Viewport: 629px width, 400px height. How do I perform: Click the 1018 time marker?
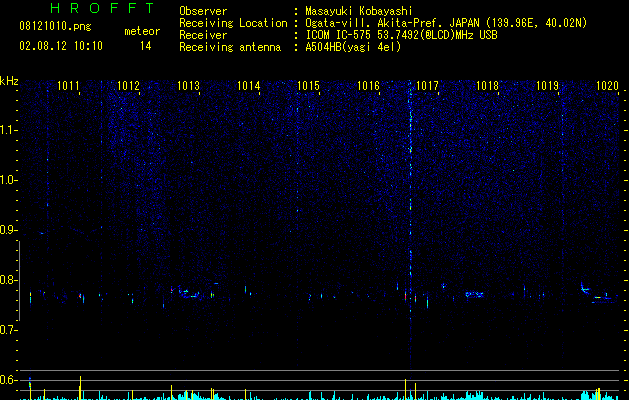point(487,86)
